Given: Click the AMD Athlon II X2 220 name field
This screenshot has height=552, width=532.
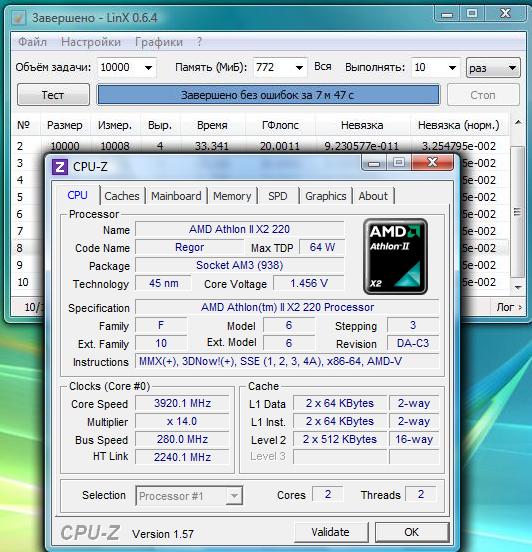Looking at the screenshot, I should coord(239,229).
